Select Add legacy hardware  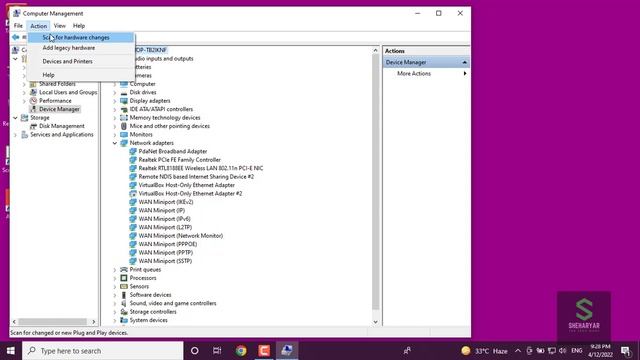81,48
